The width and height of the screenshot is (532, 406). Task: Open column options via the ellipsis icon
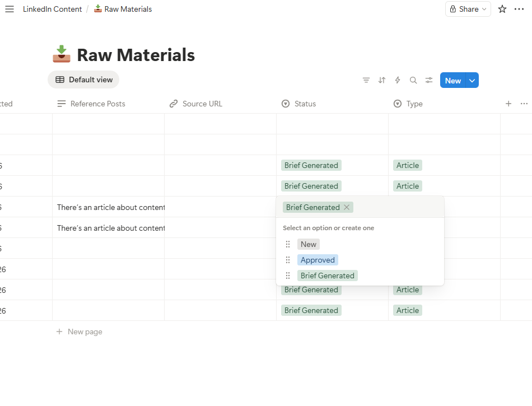point(524,104)
